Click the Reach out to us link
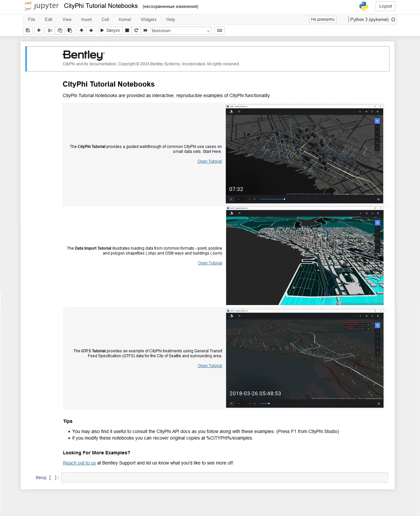 [x=79, y=463]
